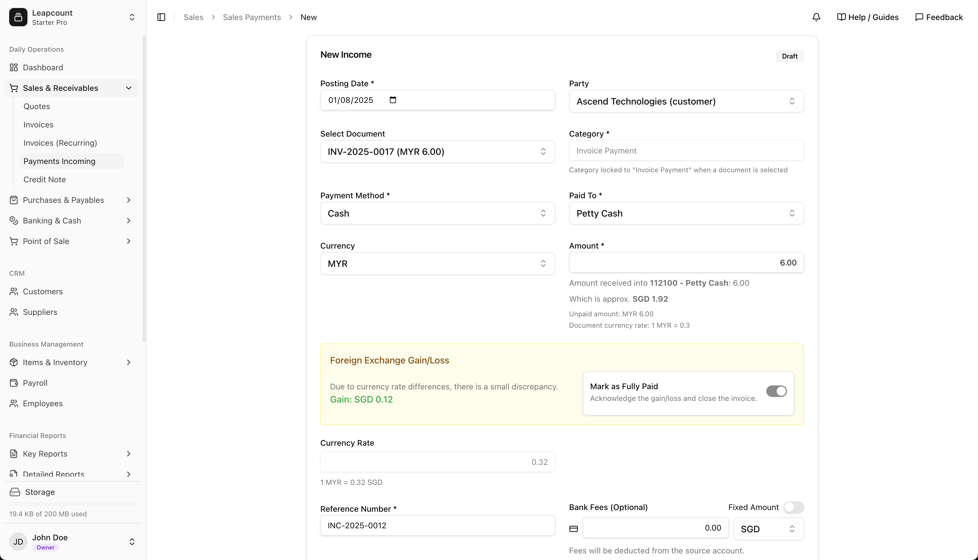Open Currency MYR dropdown
This screenshot has height=560, width=978.
[x=438, y=263]
